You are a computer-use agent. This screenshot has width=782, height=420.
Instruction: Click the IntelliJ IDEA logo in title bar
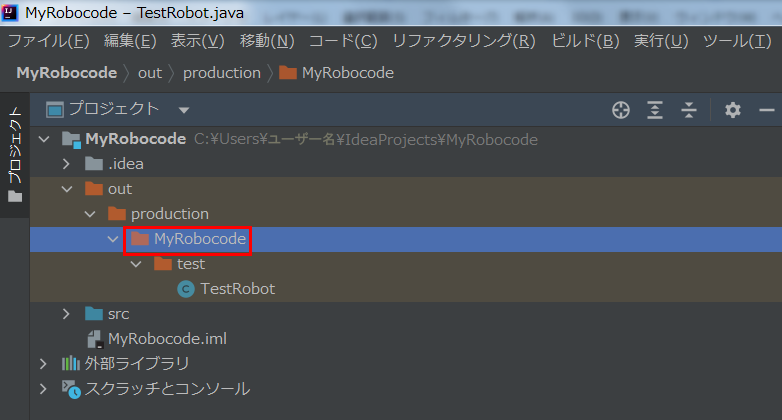click(x=10, y=12)
